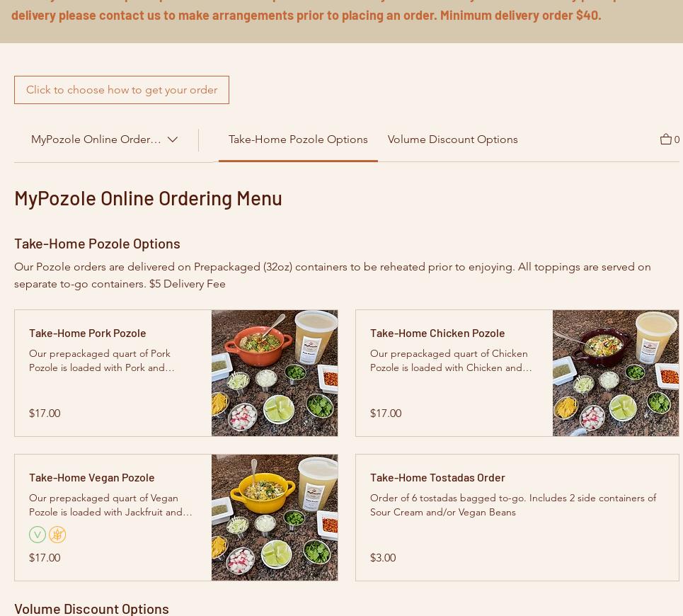This screenshot has height=616, width=683.
Task: Switch to Take-Home Pozole Options tab
Action: [298, 139]
